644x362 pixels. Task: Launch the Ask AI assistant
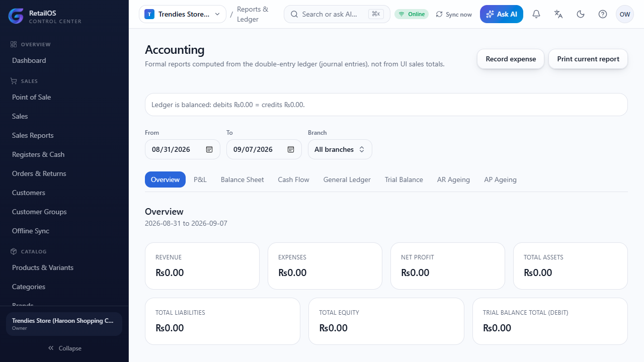tap(502, 14)
